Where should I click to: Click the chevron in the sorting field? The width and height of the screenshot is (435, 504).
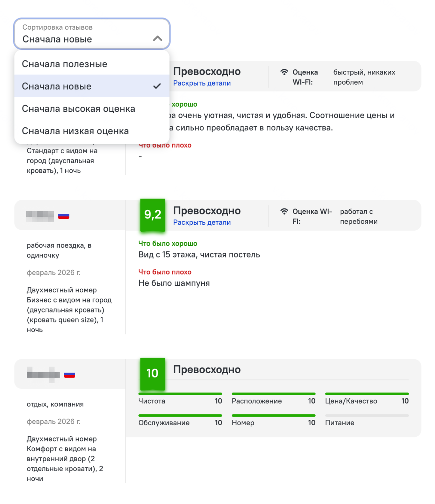(x=158, y=39)
